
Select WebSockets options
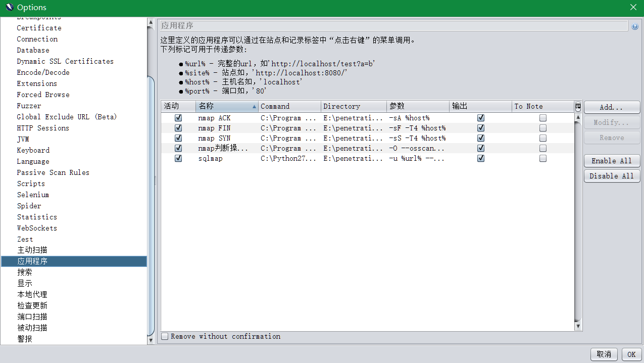(x=37, y=228)
